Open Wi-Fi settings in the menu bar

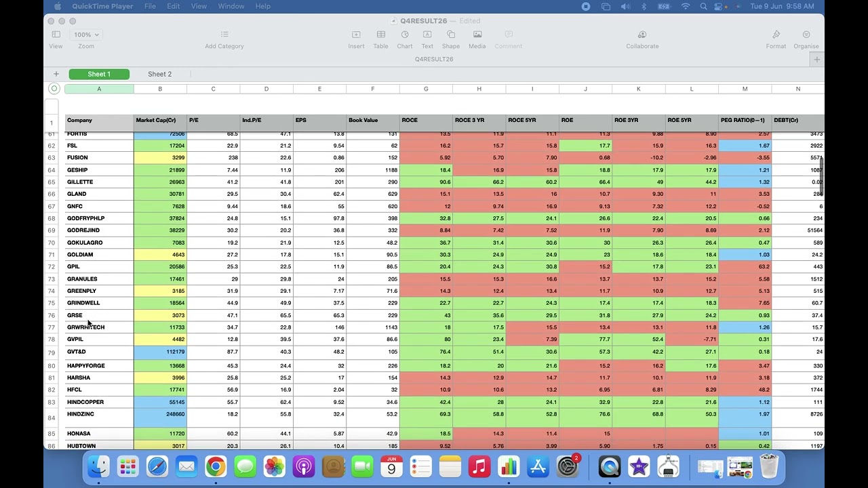686,6
